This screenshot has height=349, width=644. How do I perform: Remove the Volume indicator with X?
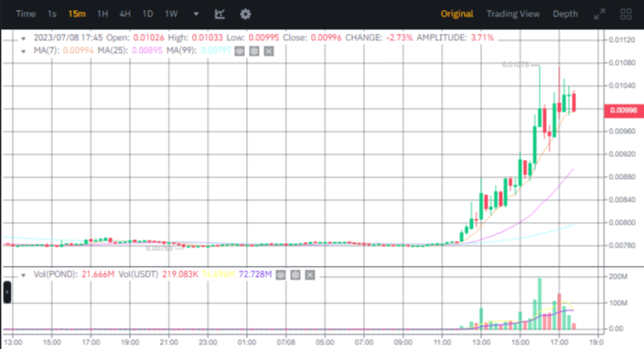(310, 275)
